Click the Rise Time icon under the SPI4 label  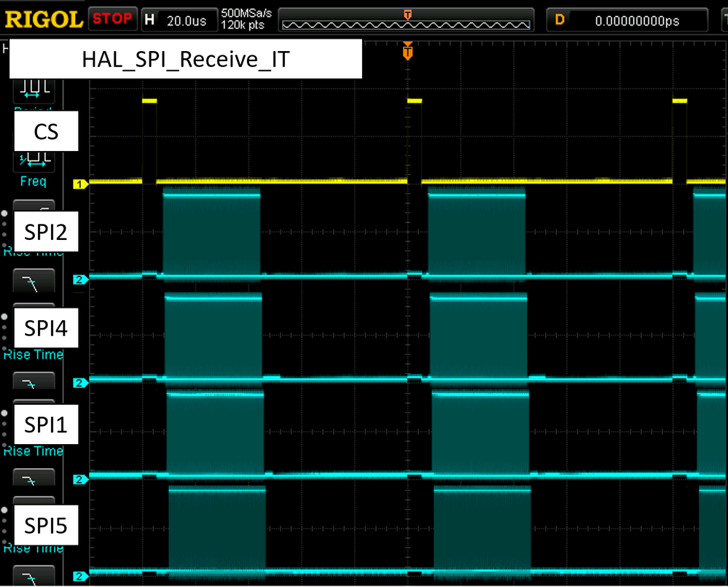point(34,381)
